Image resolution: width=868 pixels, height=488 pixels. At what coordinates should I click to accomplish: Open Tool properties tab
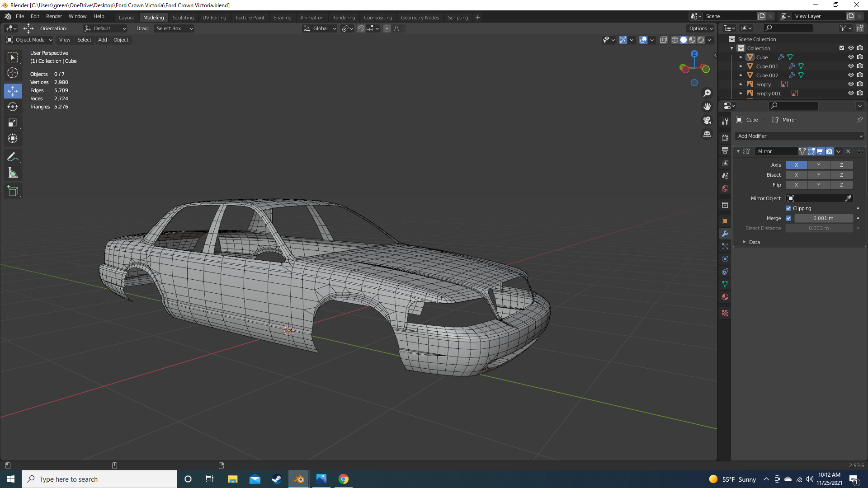725,122
